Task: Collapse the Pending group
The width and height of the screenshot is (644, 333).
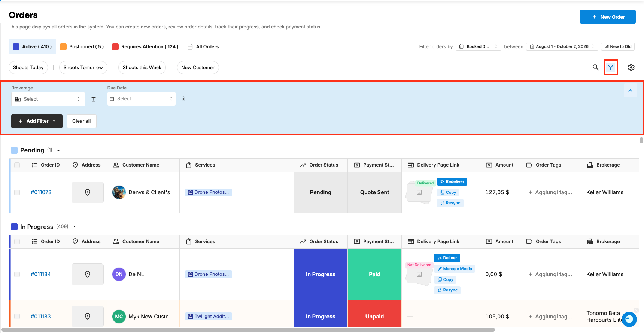Action: click(58, 150)
